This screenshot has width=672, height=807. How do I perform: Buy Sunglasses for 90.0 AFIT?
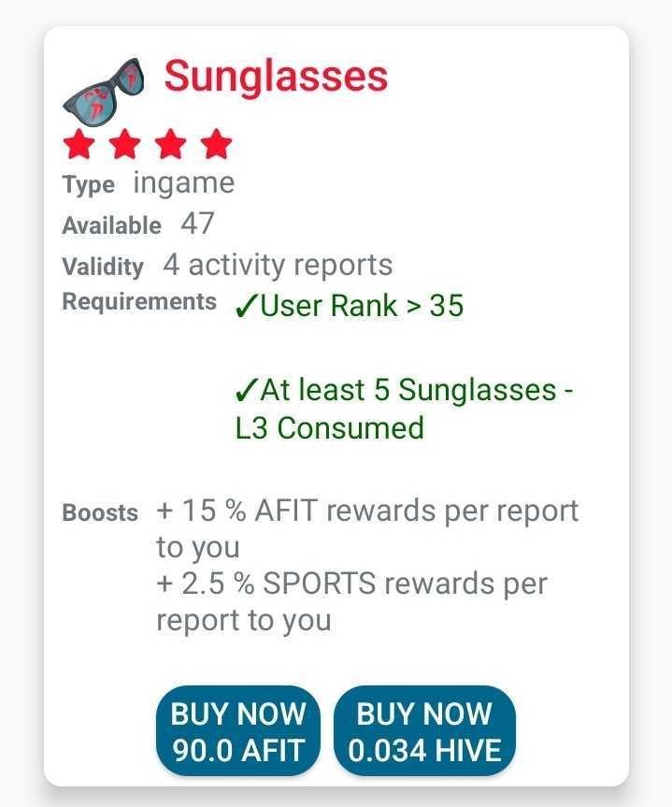point(238,731)
